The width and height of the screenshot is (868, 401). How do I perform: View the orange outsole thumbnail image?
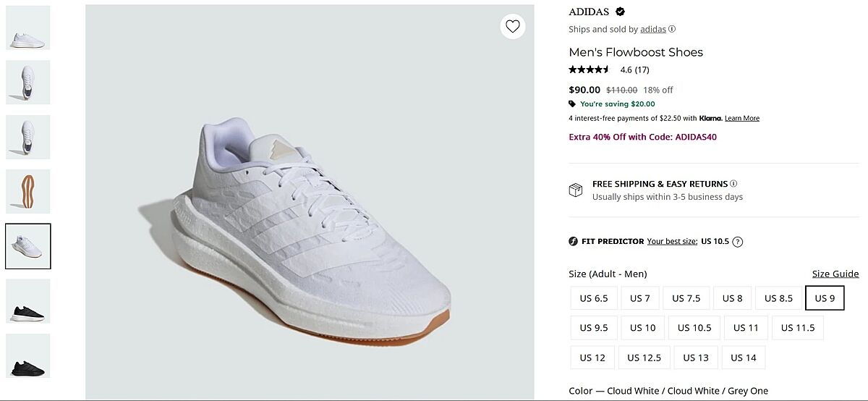(x=28, y=192)
